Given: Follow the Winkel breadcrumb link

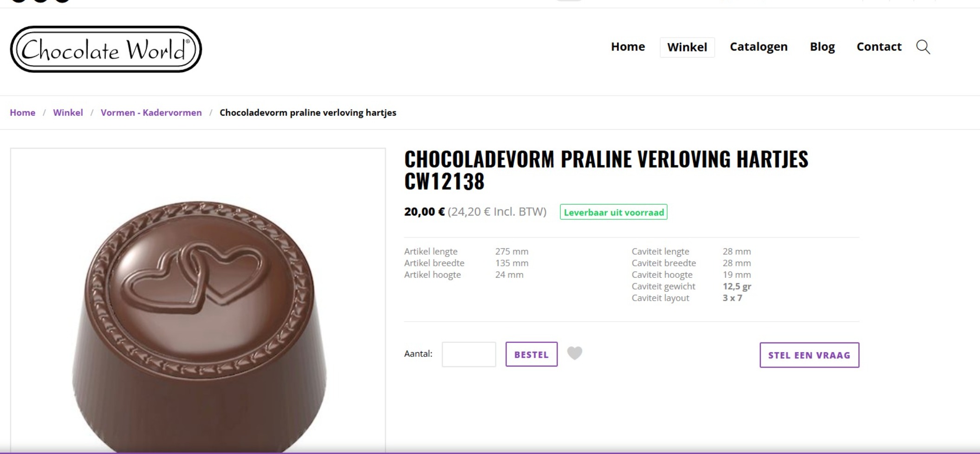Looking at the screenshot, I should point(68,112).
